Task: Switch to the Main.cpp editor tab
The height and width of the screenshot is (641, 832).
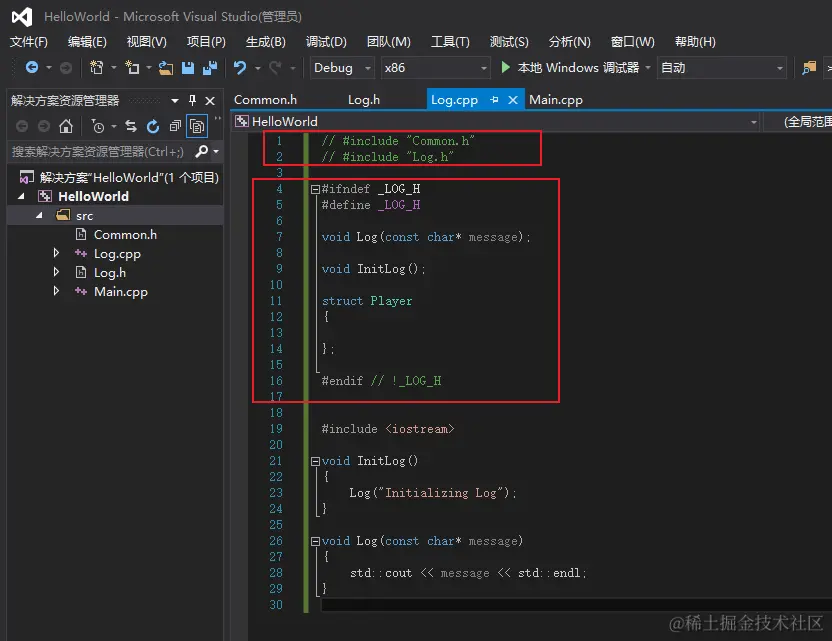Action: (x=556, y=100)
